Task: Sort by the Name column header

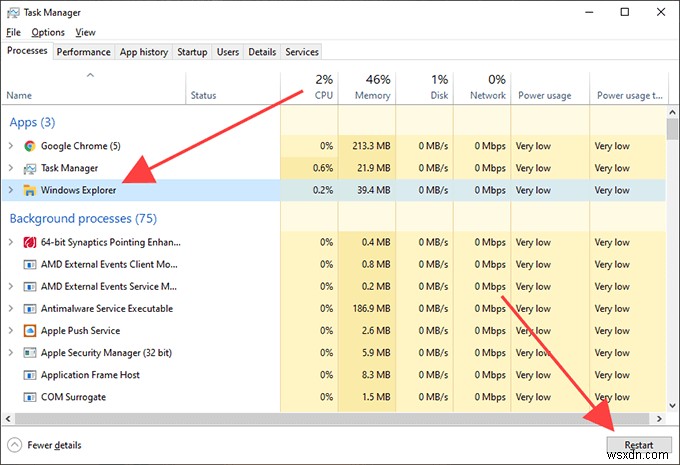Action: pos(93,88)
